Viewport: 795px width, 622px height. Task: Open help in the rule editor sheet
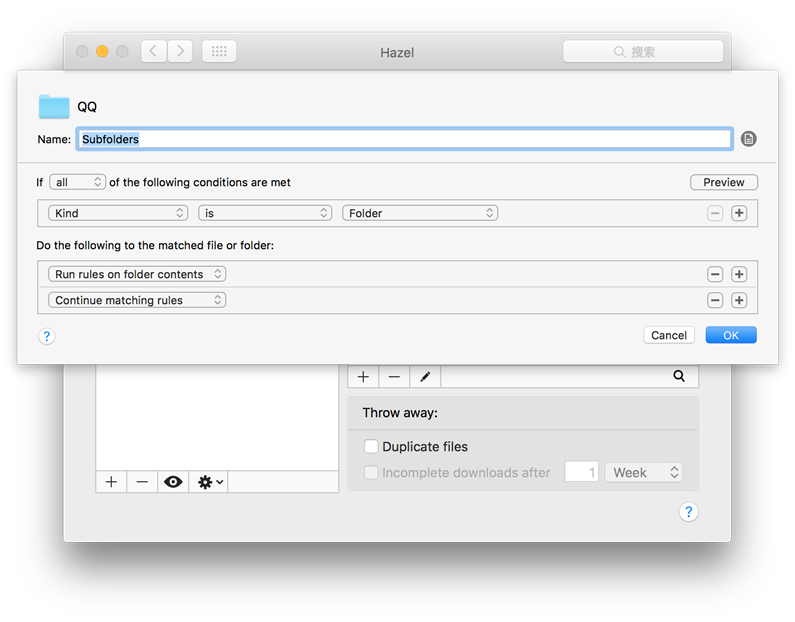click(46, 336)
